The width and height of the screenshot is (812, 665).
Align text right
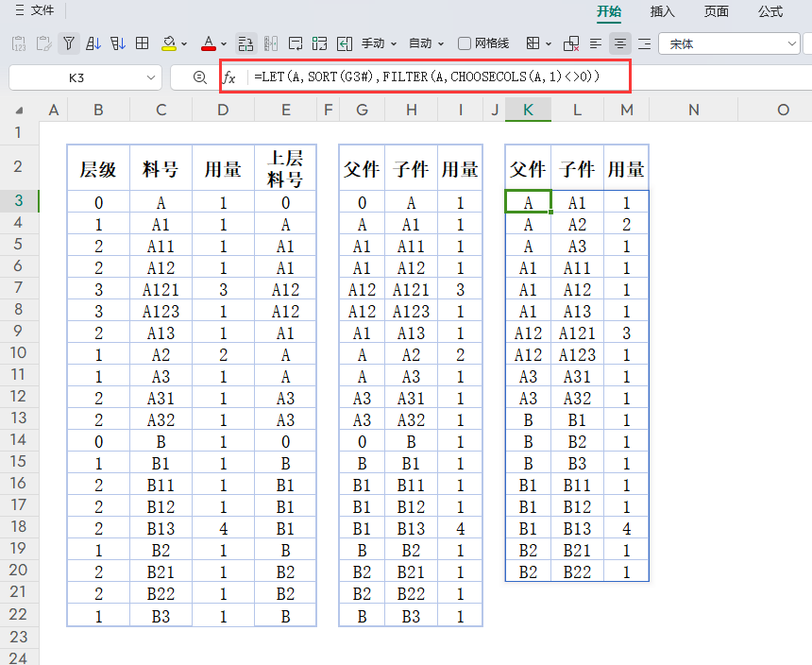point(644,43)
